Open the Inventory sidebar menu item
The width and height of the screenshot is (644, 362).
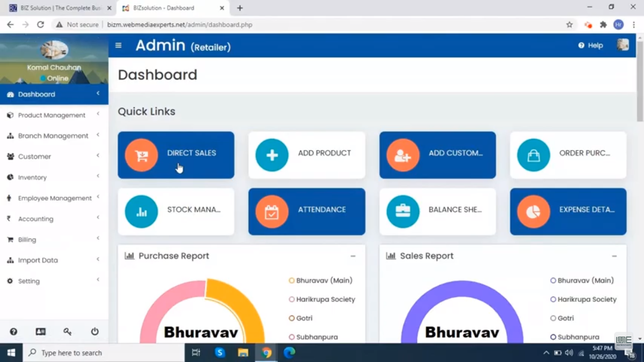[x=32, y=177]
